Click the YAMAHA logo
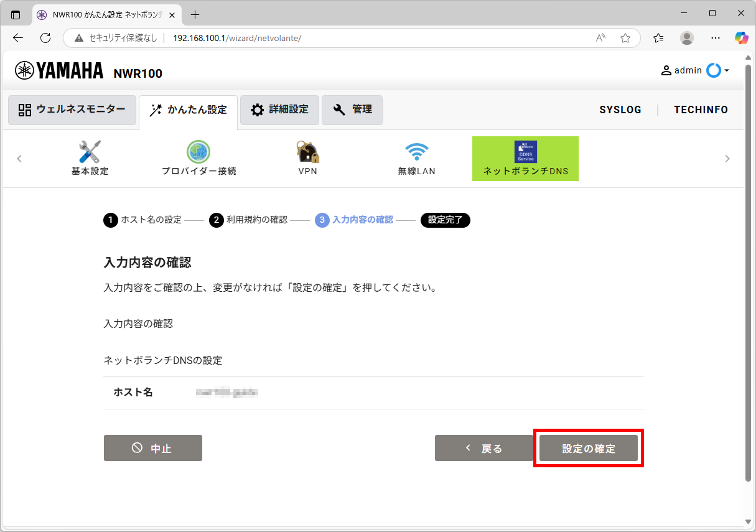The image size is (756, 532). (60, 71)
